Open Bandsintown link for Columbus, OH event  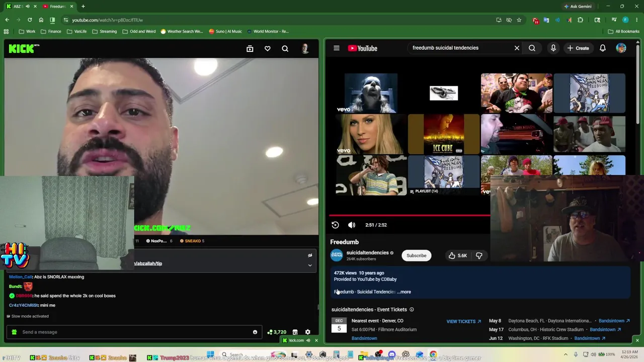point(605,330)
